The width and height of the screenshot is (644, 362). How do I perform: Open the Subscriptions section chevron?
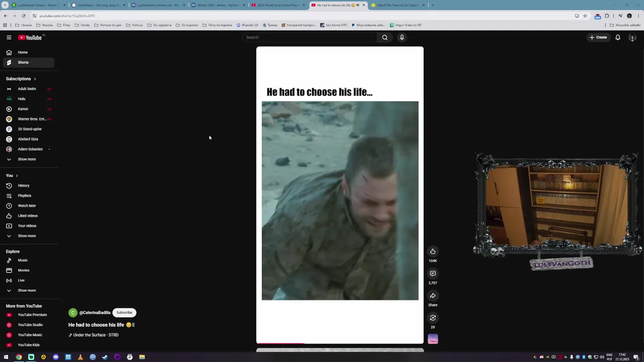pos(35,79)
